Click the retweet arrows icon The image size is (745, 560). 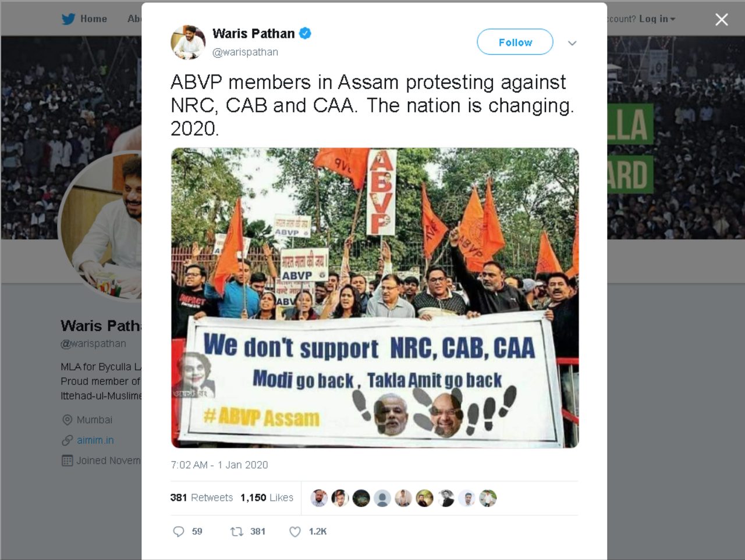pyautogui.click(x=236, y=532)
